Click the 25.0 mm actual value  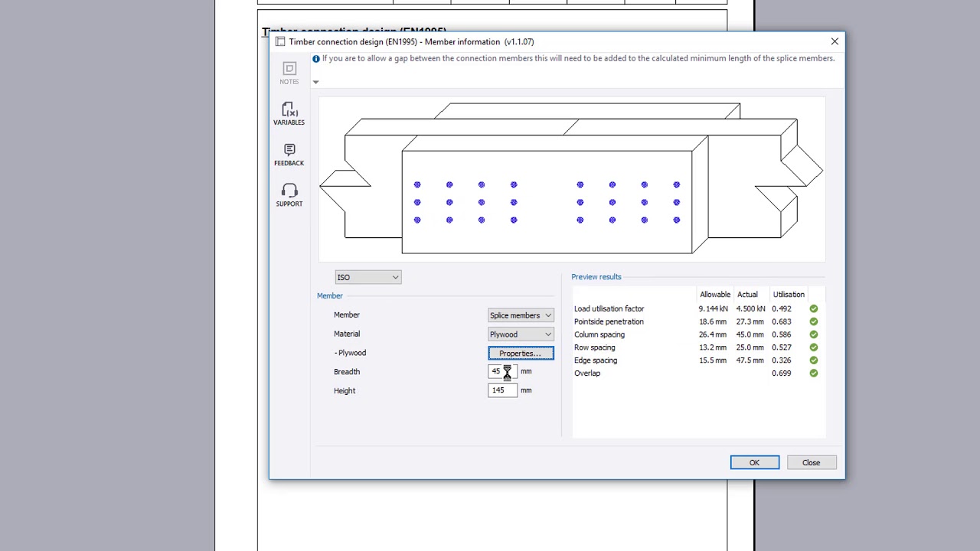[750, 347]
